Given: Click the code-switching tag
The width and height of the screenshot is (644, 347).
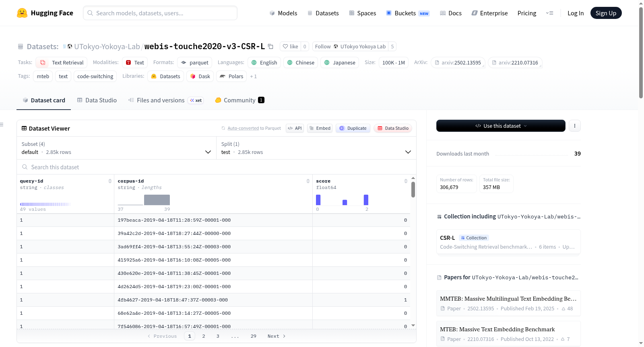Looking at the screenshot, I should click(95, 76).
